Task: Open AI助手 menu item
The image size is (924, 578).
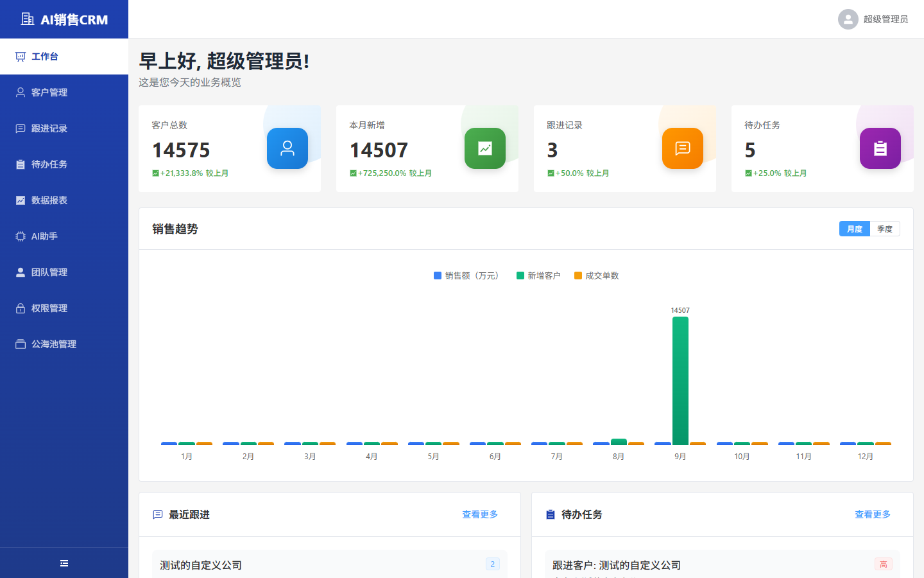Action: (64, 236)
